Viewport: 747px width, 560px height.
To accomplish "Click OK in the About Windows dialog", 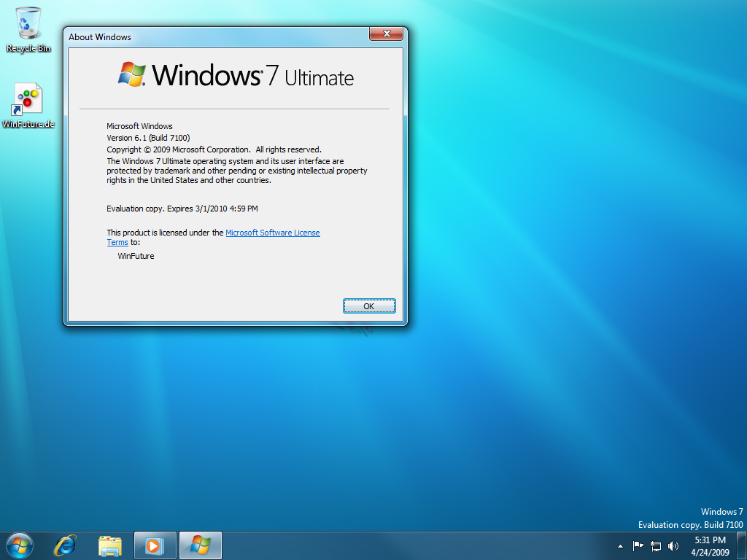I will (x=369, y=306).
